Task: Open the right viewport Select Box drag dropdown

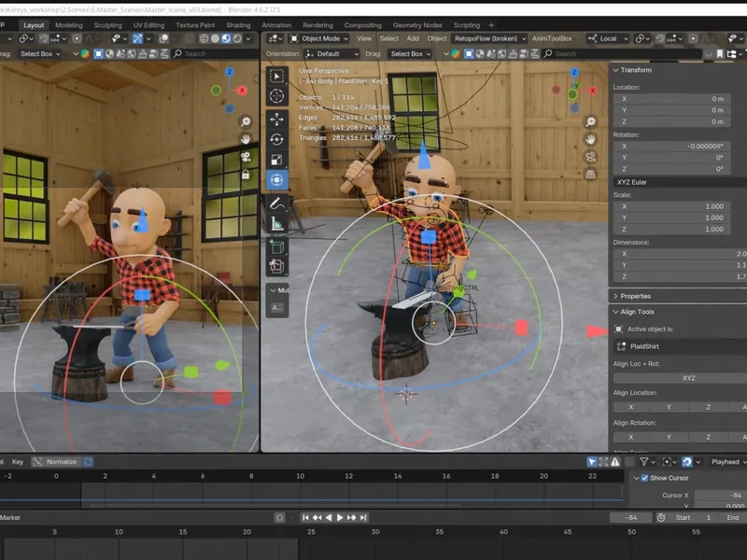Action: (x=410, y=54)
